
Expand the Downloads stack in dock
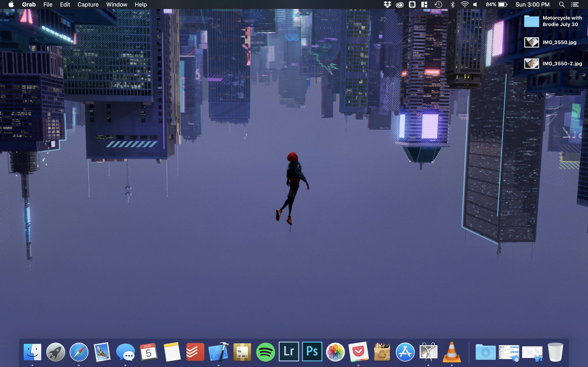(486, 352)
